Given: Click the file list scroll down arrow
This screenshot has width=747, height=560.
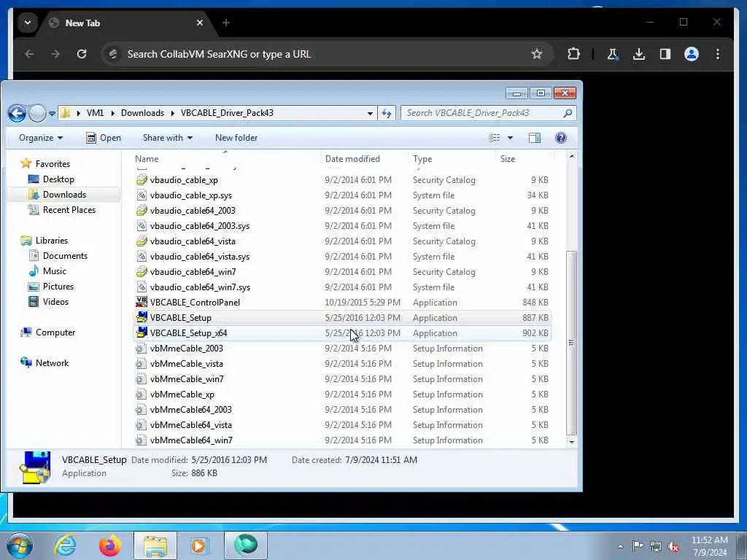Looking at the screenshot, I should 572,442.
